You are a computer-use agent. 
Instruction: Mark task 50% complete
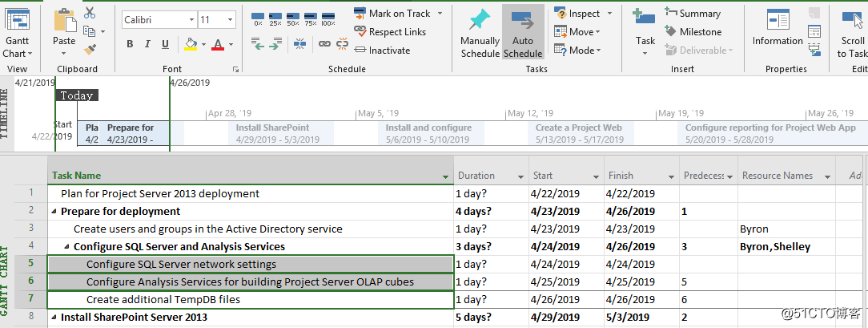tap(293, 18)
